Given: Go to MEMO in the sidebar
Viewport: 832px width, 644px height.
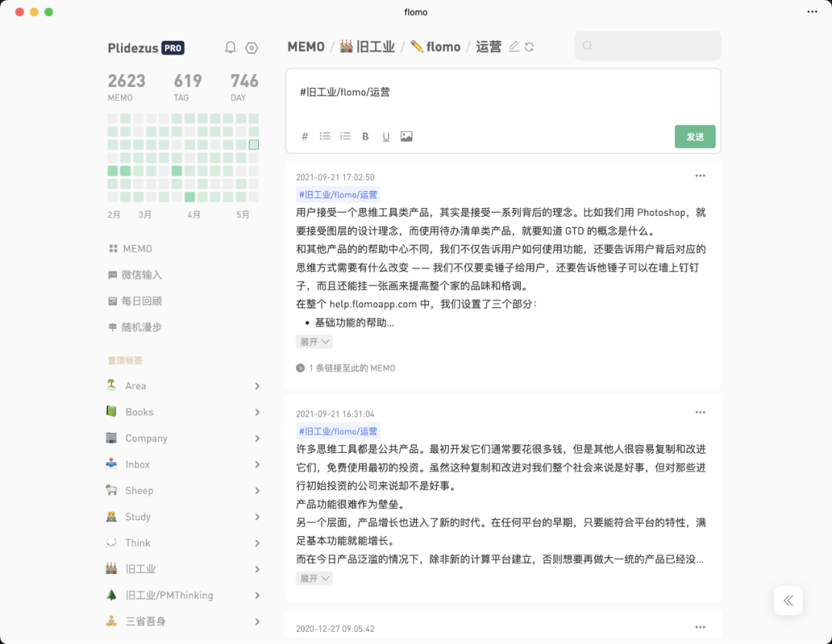Looking at the screenshot, I should click(x=130, y=249).
